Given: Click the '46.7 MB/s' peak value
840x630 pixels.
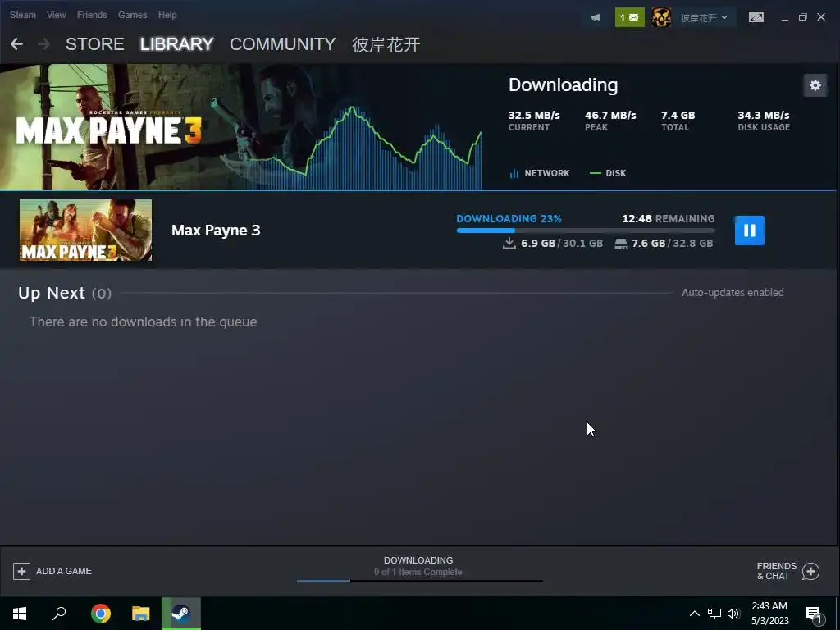Looking at the screenshot, I should [x=610, y=115].
